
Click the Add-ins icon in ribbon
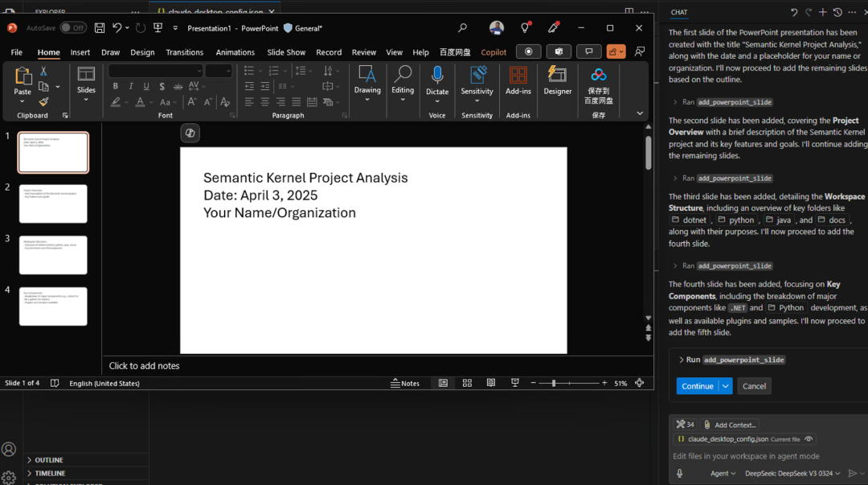(518, 75)
